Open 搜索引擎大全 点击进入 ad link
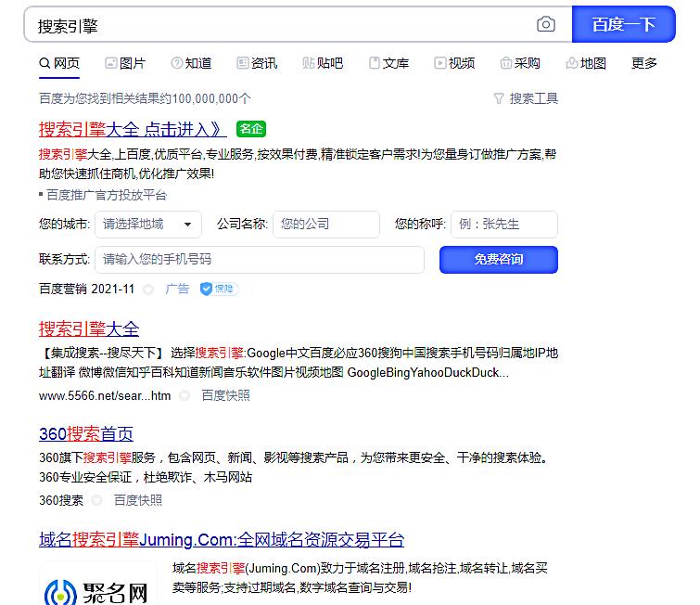This screenshot has height=605, width=700. (x=133, y=130)
